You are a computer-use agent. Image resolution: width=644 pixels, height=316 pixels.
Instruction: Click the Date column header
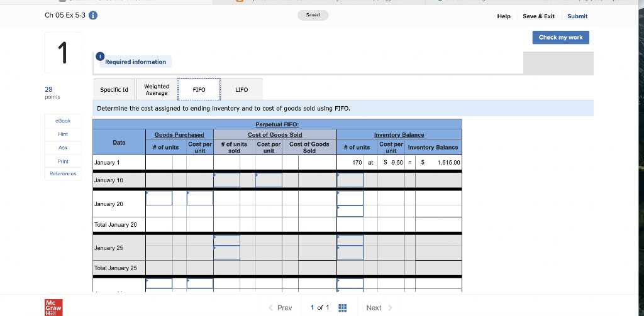coord(119,142)
